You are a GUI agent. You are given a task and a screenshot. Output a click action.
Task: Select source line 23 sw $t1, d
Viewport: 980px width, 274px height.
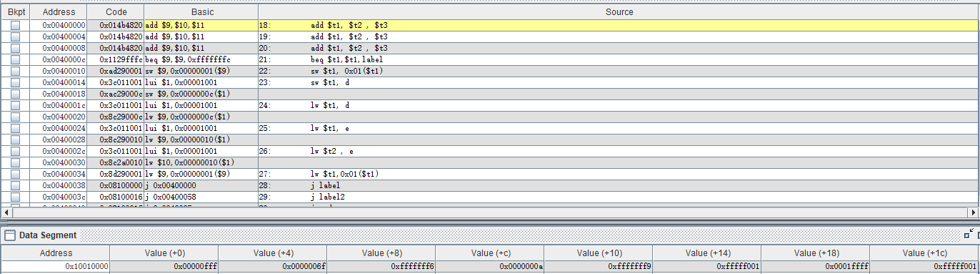619,82
